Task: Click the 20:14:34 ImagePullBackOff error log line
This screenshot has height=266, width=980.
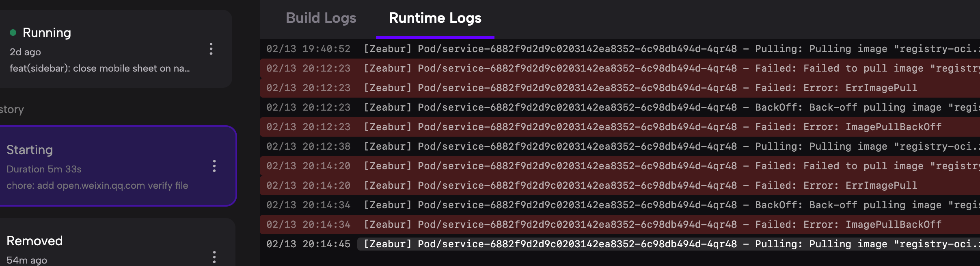Action: click(609, 225)
